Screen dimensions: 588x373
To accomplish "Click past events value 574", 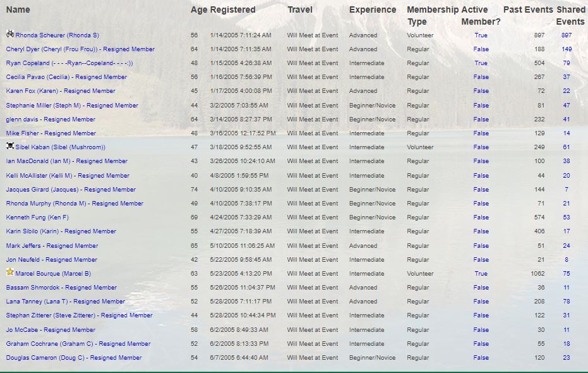I will point(539,217).
